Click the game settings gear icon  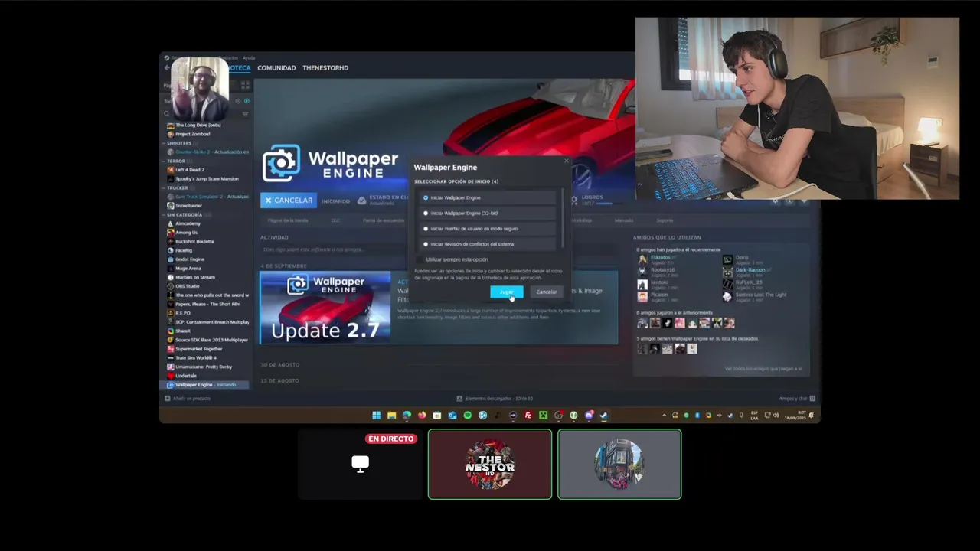coord(776,201)
